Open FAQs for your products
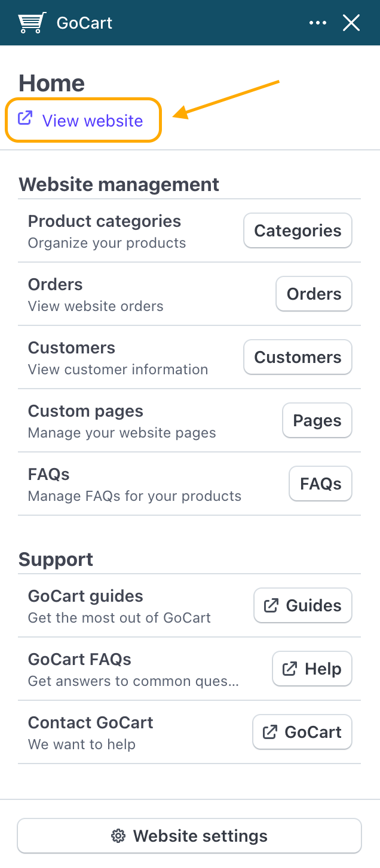 pos(320,484)
